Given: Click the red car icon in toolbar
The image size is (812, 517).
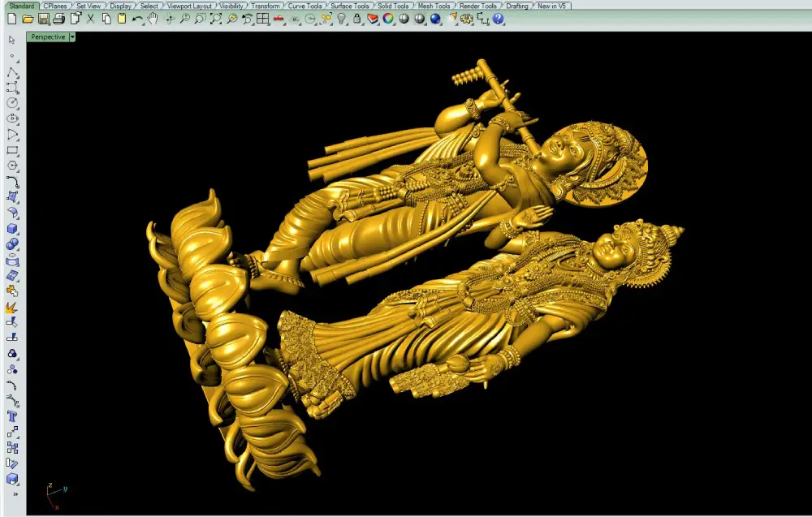Looking at the screenshot, I should click(x=279, y=19).
